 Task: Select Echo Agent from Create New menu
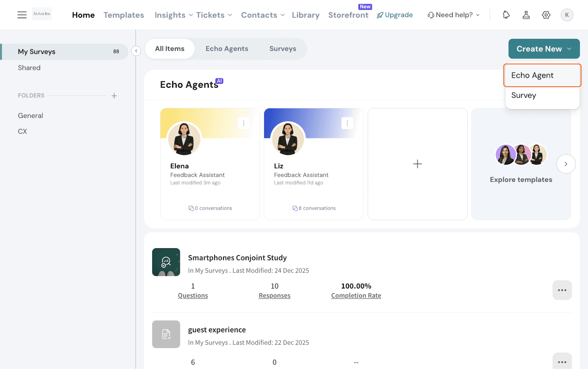pyautogui.click(x=532, y=75)
